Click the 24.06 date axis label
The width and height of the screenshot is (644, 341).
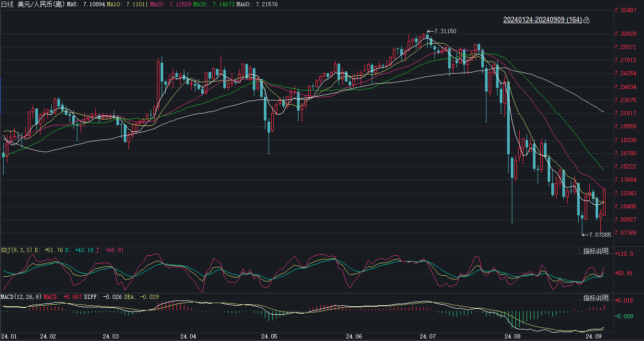click(354, 336)
